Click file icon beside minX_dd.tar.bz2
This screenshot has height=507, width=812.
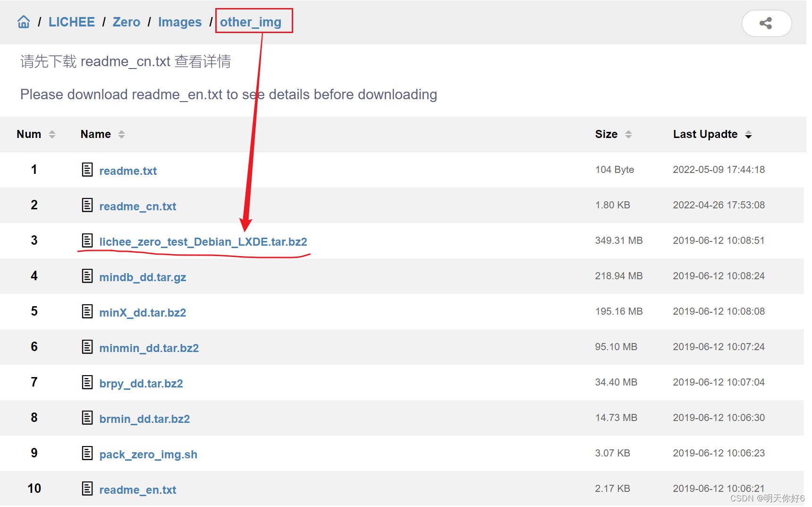pyautogui.click(x=87, y=311)
